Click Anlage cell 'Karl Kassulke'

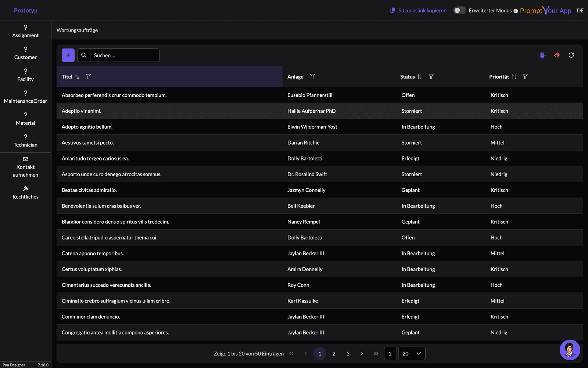tap(302, 301)
